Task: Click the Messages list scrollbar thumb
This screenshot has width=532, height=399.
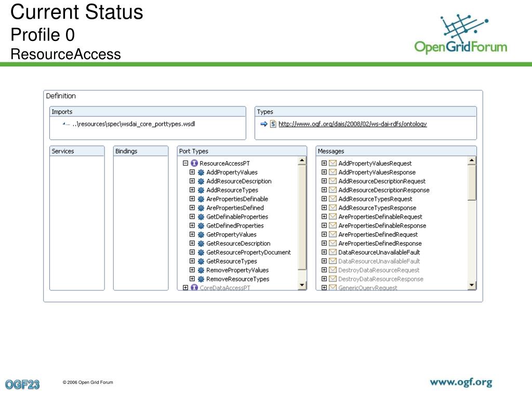Action: [472, 182]
